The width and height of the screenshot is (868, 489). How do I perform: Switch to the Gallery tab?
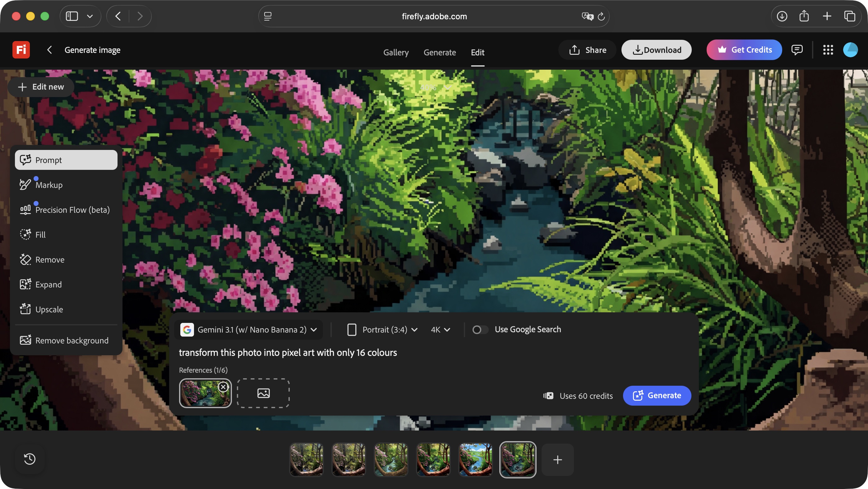pos(396,52)
